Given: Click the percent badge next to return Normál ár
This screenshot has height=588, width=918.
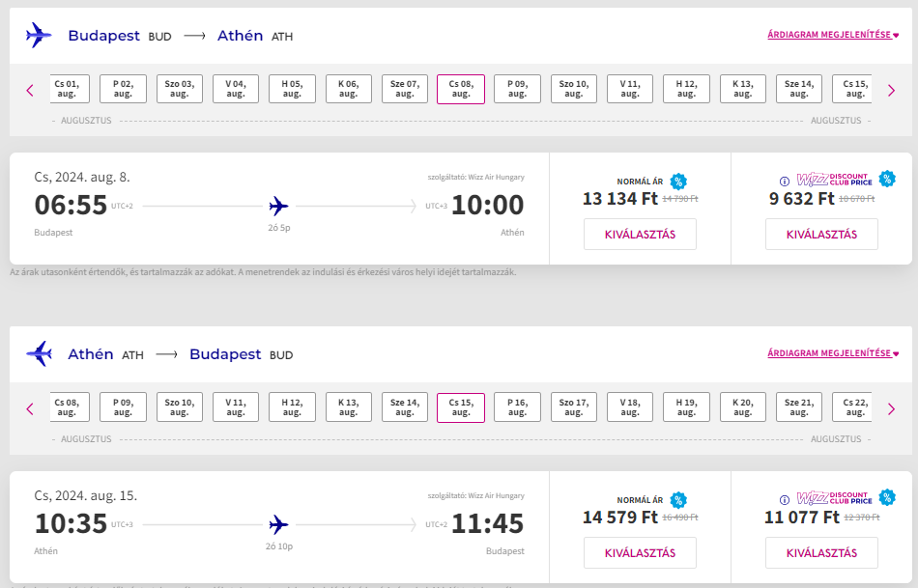Looking at the screenshot, I should (678, 500).
